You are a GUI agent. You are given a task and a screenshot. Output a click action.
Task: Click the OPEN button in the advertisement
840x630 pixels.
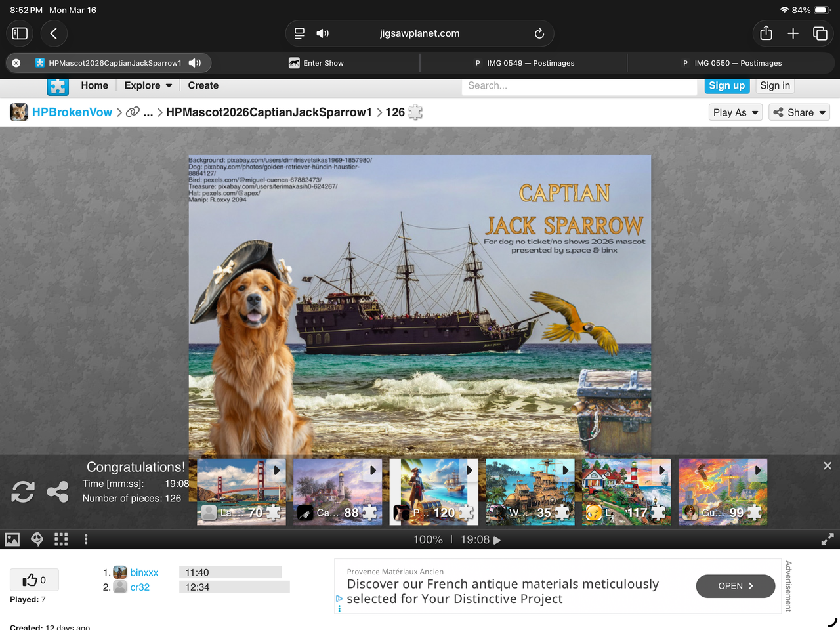(x=736, y=586)
